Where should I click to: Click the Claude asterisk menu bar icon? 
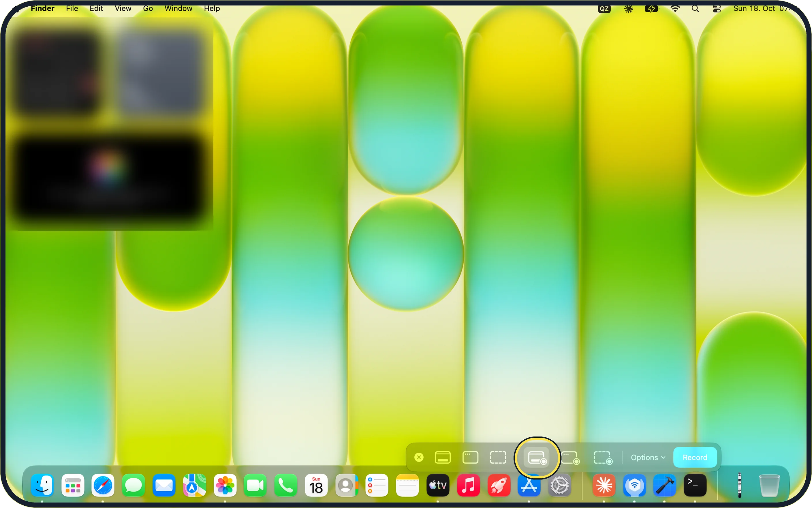(x=628, y=9)
